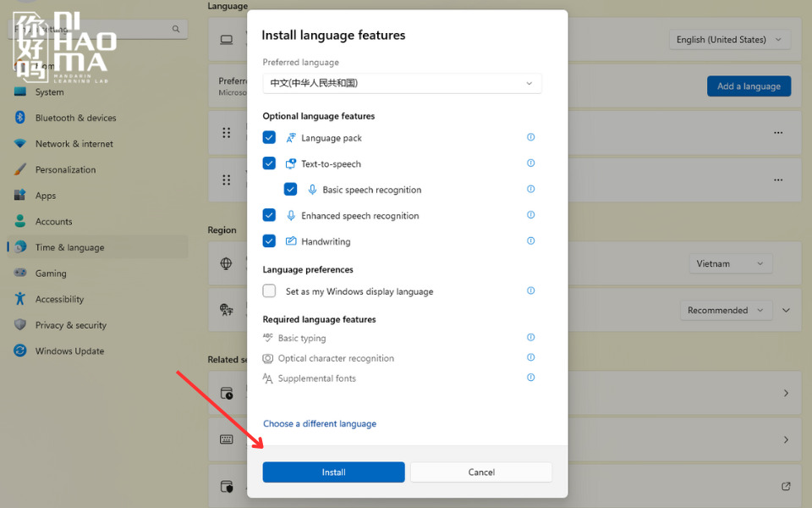
Task: Click info icon next to Handwriting
Action: [531, 241]
